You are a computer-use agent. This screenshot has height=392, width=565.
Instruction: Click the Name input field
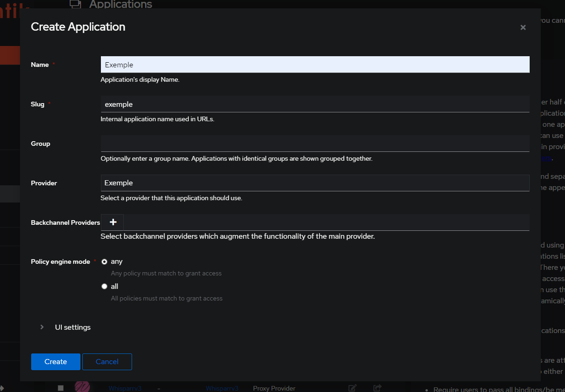315,65
